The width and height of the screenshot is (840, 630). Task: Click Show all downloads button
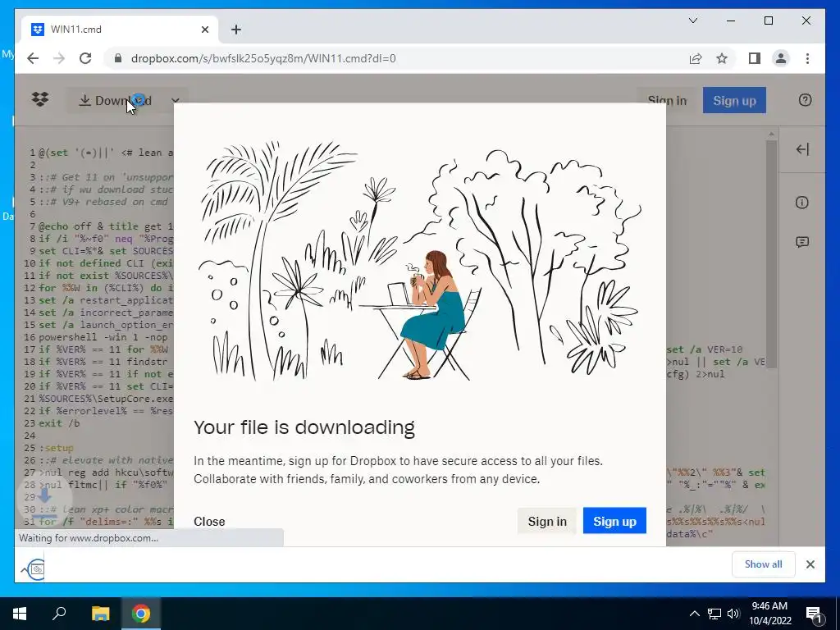pyautogui.click(x=764, y=564)
